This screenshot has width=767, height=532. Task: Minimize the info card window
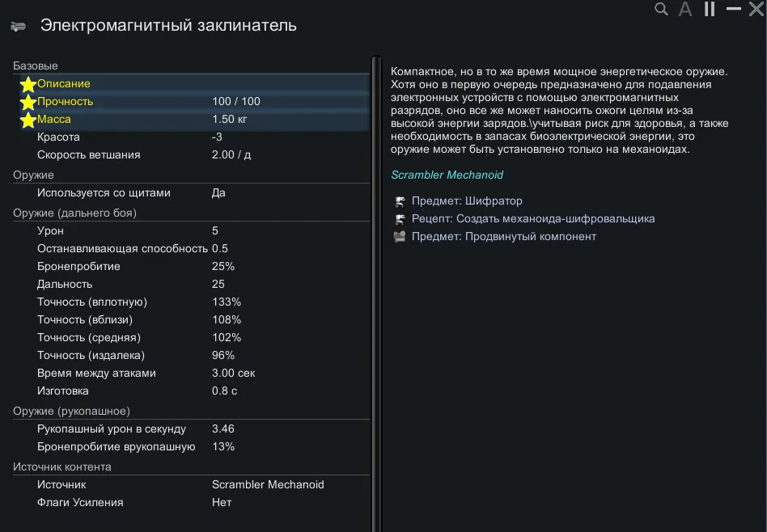[734, 9]
